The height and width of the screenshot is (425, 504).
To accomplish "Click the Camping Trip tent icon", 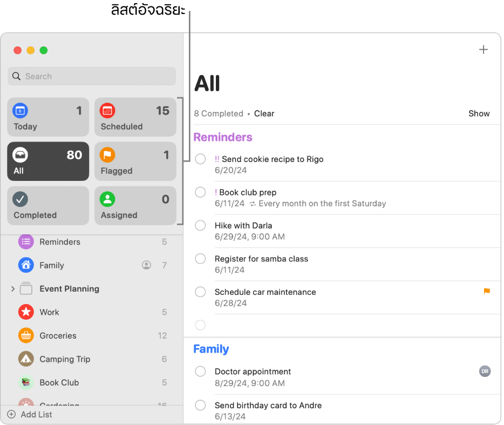I will click(x=26, y=359).
